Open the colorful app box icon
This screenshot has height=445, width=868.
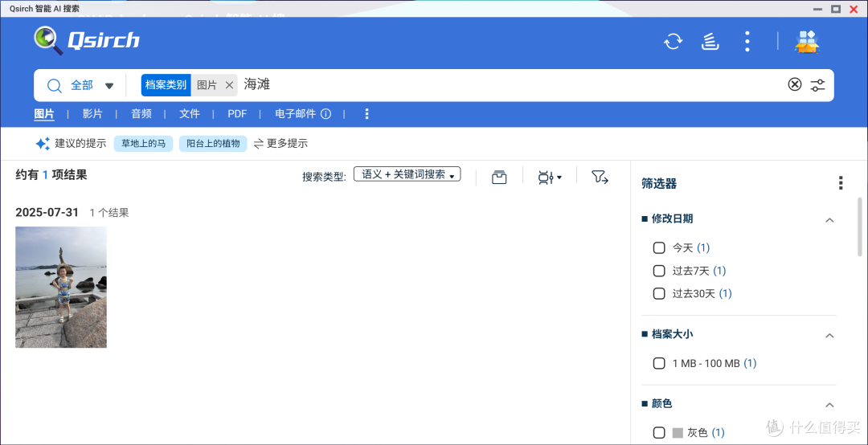(x=808, y=42)
